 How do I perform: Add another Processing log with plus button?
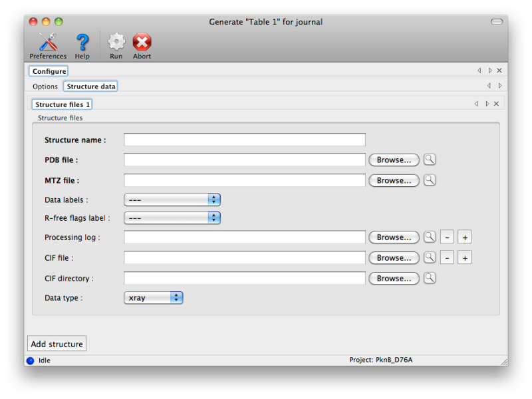point(464,237)
